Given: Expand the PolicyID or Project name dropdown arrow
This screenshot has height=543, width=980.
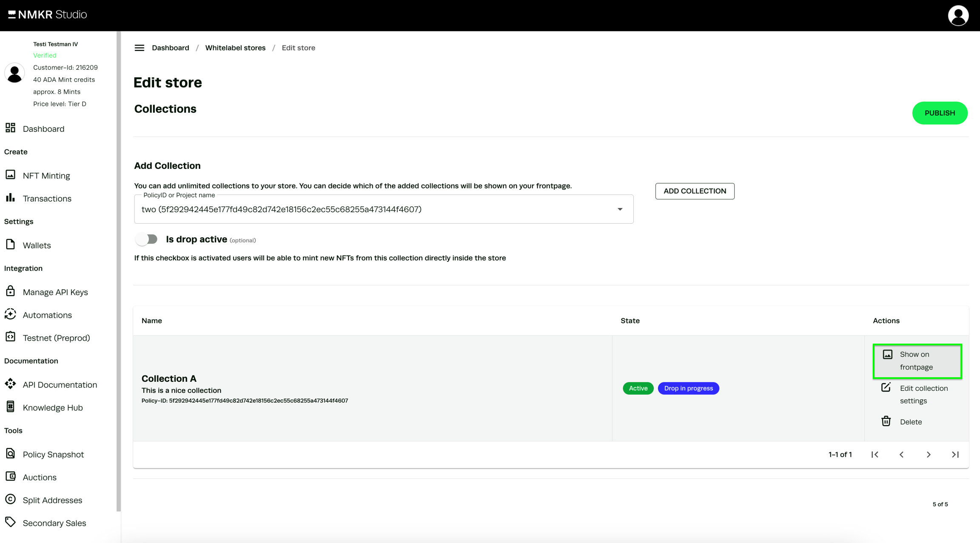Looking at the screenshot, I should [620, 209].
